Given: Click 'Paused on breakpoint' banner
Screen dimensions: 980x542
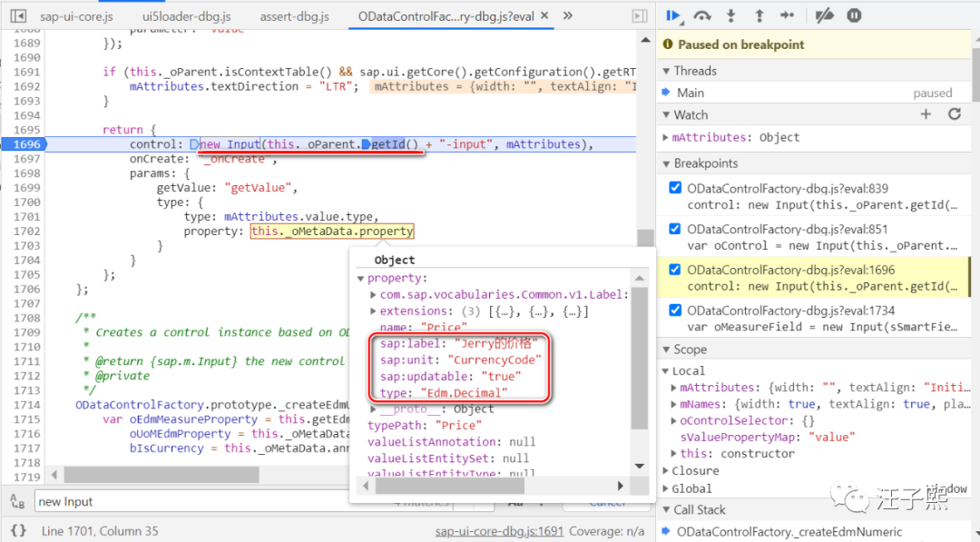Looking at the screenshot, I should [x=814, y=44].
